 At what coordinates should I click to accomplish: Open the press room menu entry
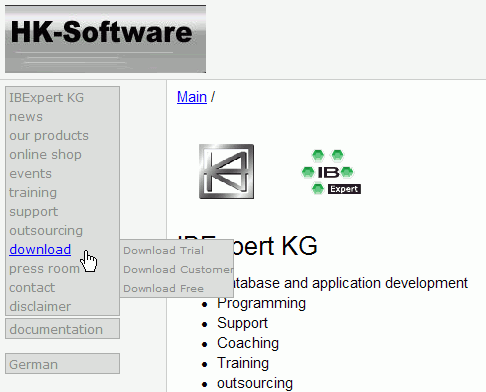click(x=44, y=269)
